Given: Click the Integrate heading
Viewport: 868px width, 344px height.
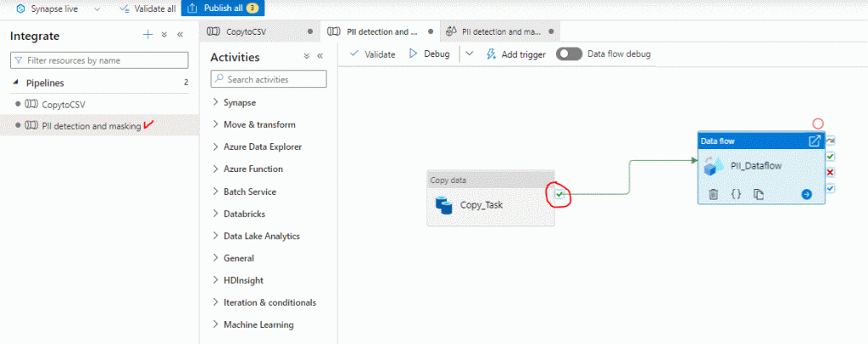Looking at the screenshot, I should pos(35,36).
